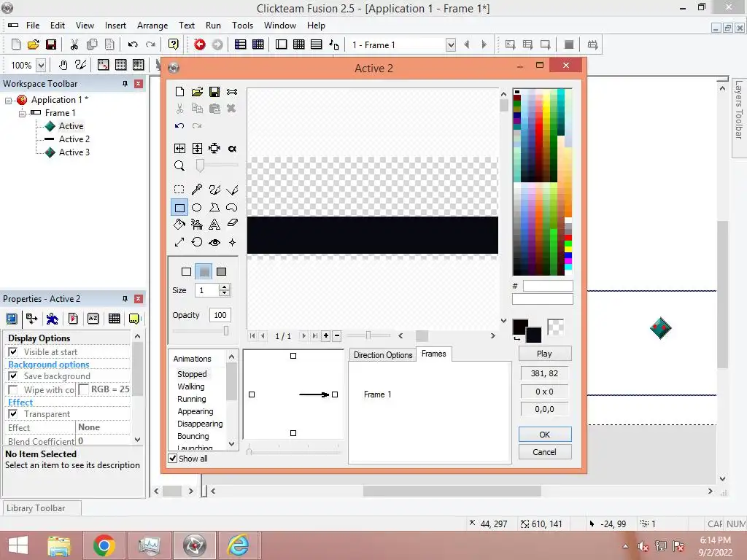Select the Walking animation
This screenshot has width=747, height=560.
(191, 386)
